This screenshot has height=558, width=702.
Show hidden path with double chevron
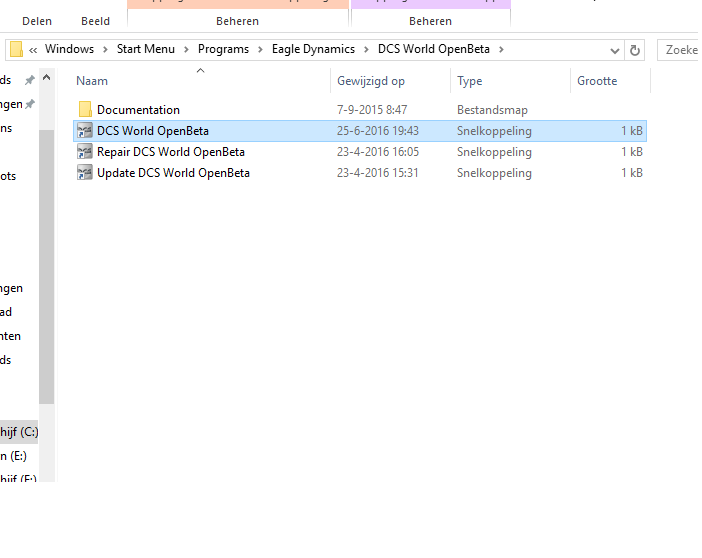[33, 50]
